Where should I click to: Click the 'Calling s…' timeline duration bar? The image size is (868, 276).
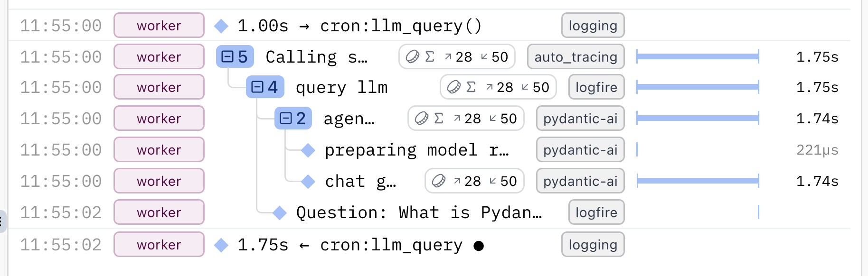click(698, 57)
